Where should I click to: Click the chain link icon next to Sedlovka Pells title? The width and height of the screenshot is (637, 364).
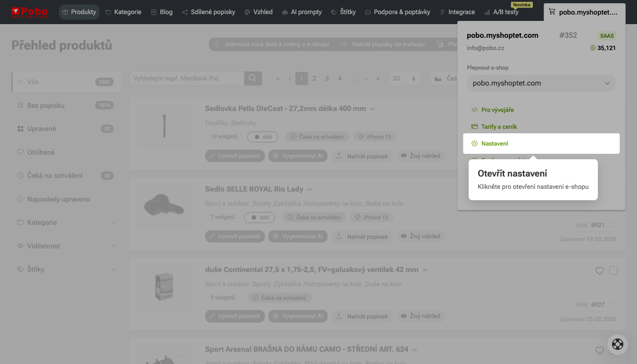click(x=372, y=108)
